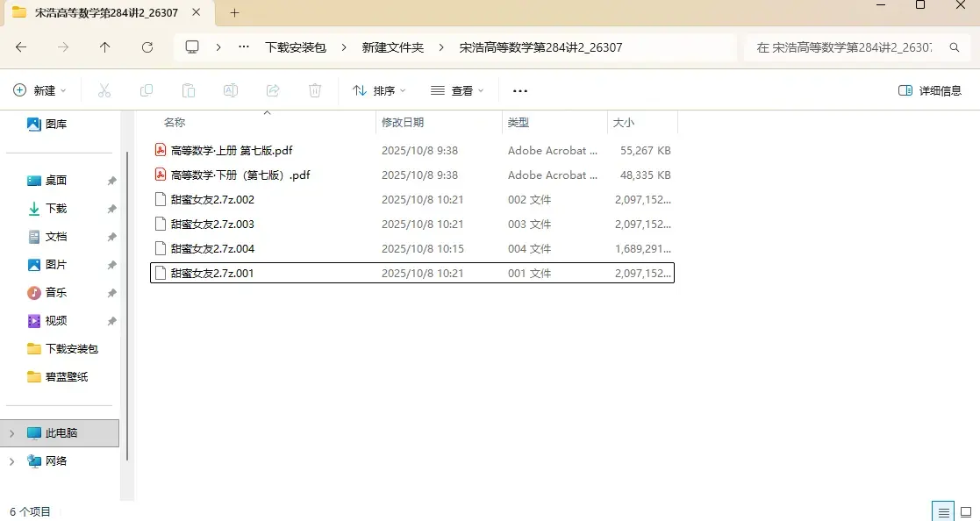Click the Cut scissors icon
The width and height of the screenshot is (980, 521).
coord(104,90)
